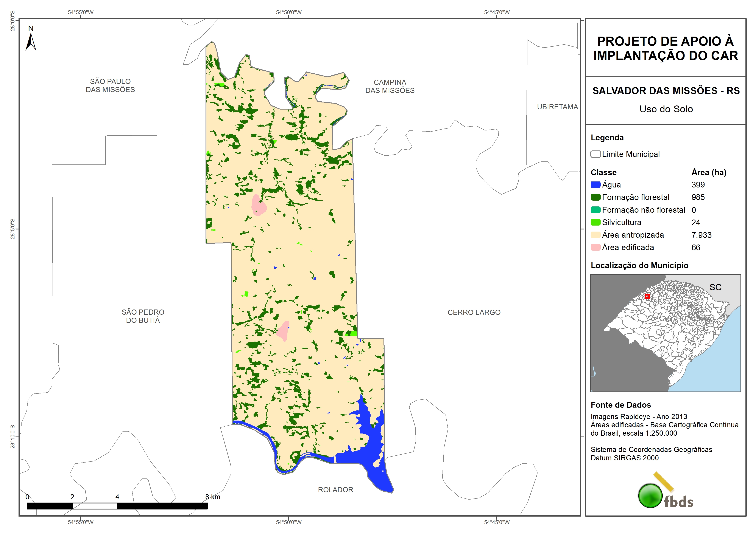This screenshot has width=756, height=534.
Task: Click the pink Área edificada swatch
Action: point(595,248)
